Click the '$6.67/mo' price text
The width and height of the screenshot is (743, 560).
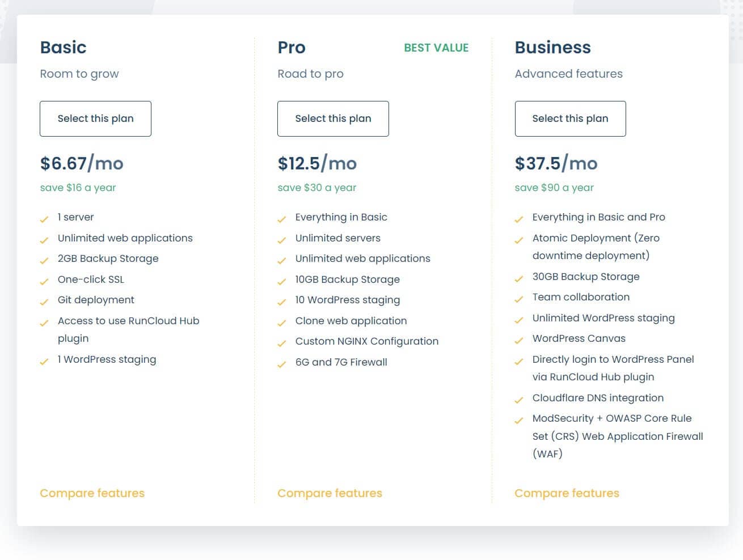click(81, 163)
